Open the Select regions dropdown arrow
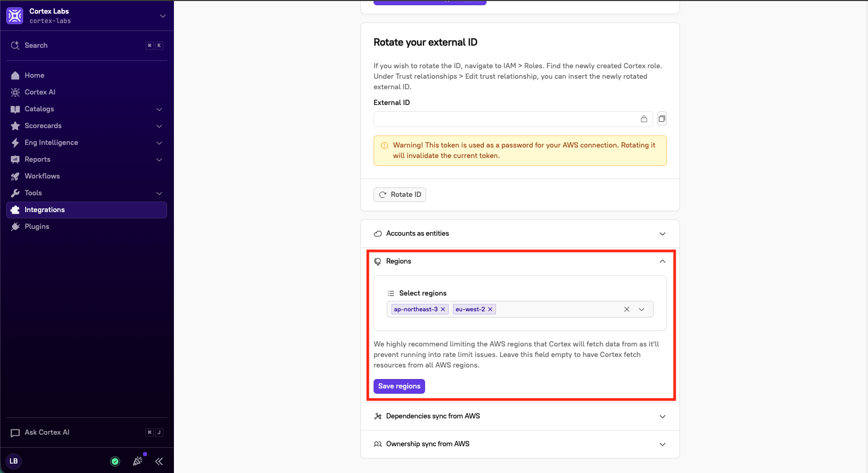Viewport: 868px width, 473px height. [x=642, y=309]
